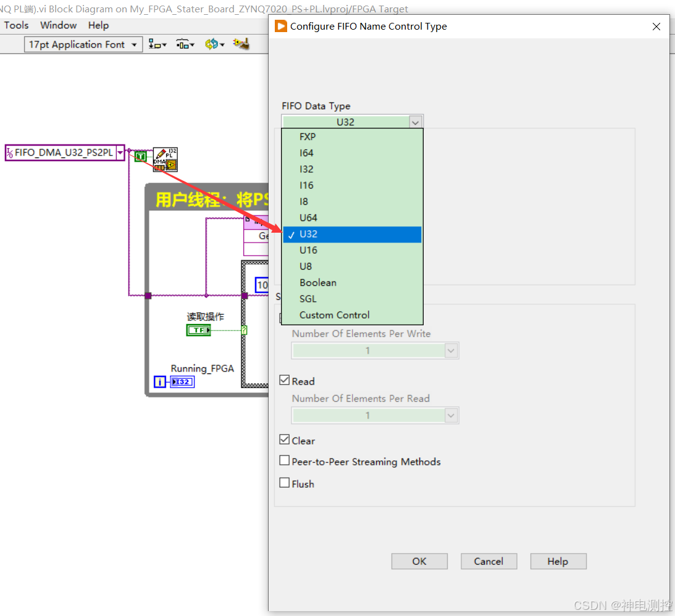Select Boolean data type option
This screenshot has width=675, height=616.
(x=352, y=283)
